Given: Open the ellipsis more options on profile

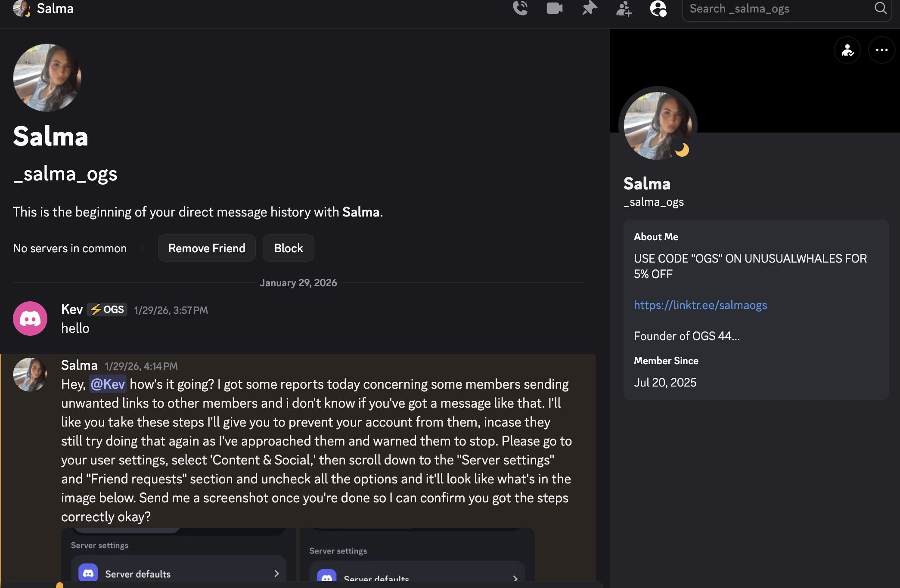Looking at the screenshot, I should point(881,50).
